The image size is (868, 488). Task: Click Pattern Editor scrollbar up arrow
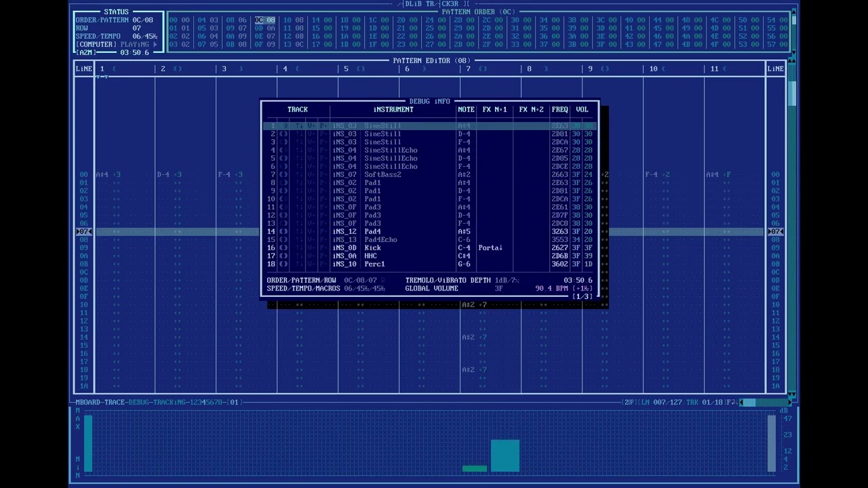(x=793, y=62)
